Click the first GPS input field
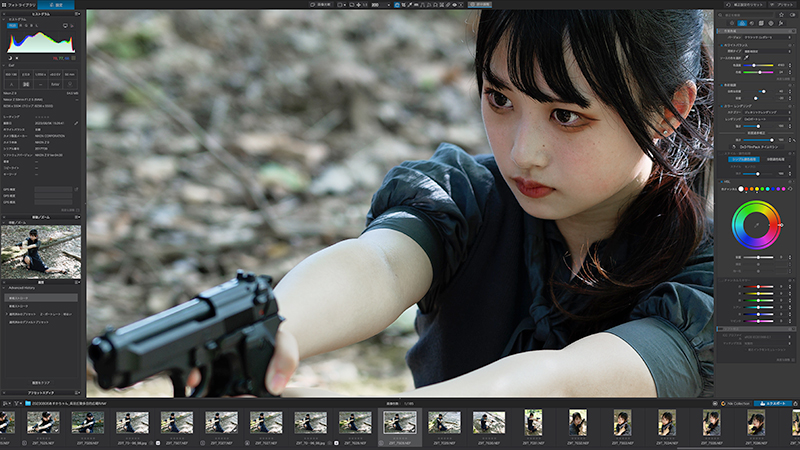 (x=53, y=189)
